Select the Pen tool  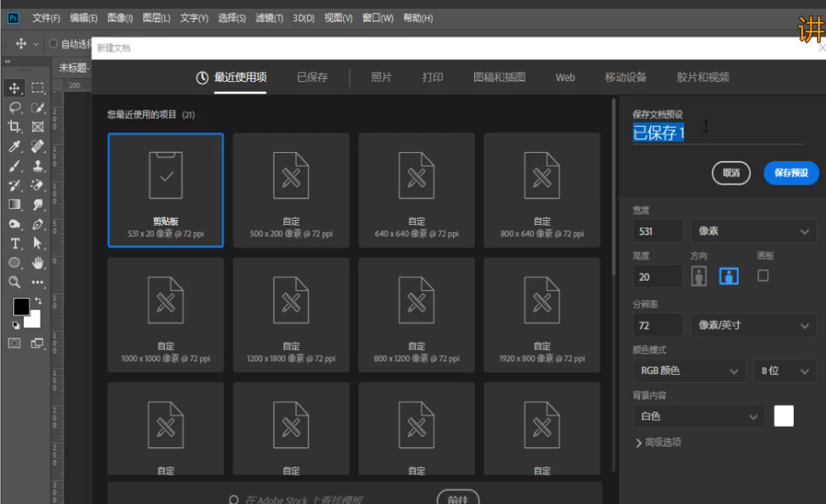point(37,224)
